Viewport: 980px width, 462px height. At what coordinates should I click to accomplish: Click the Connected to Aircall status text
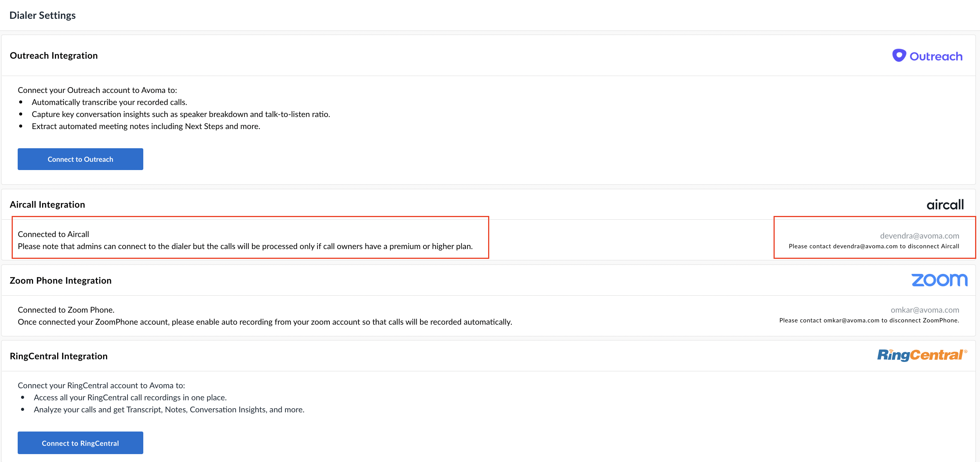coord(53,234)
